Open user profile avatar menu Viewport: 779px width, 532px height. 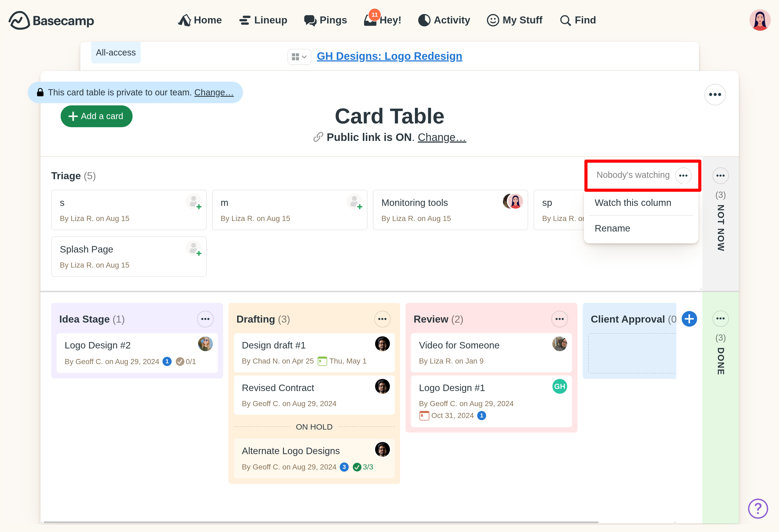[x=760, y=20]
